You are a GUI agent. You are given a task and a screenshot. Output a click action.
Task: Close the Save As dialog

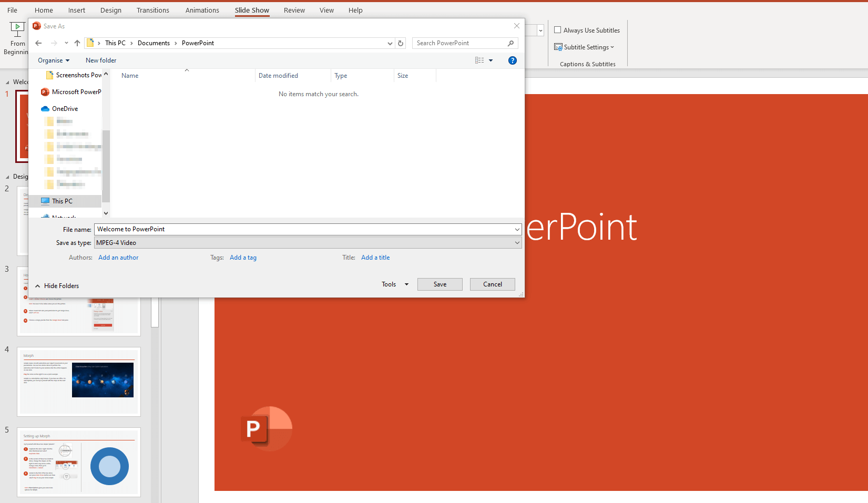[517, 26]
